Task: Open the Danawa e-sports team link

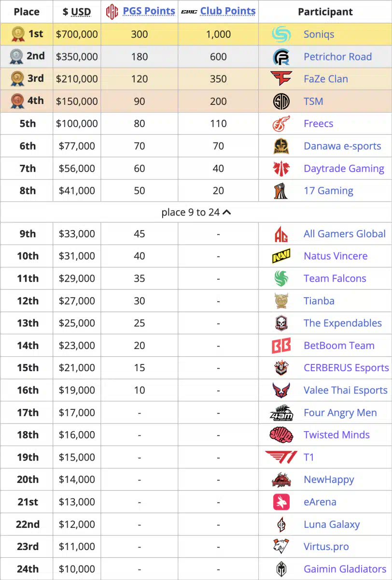Action: point(342,146)
